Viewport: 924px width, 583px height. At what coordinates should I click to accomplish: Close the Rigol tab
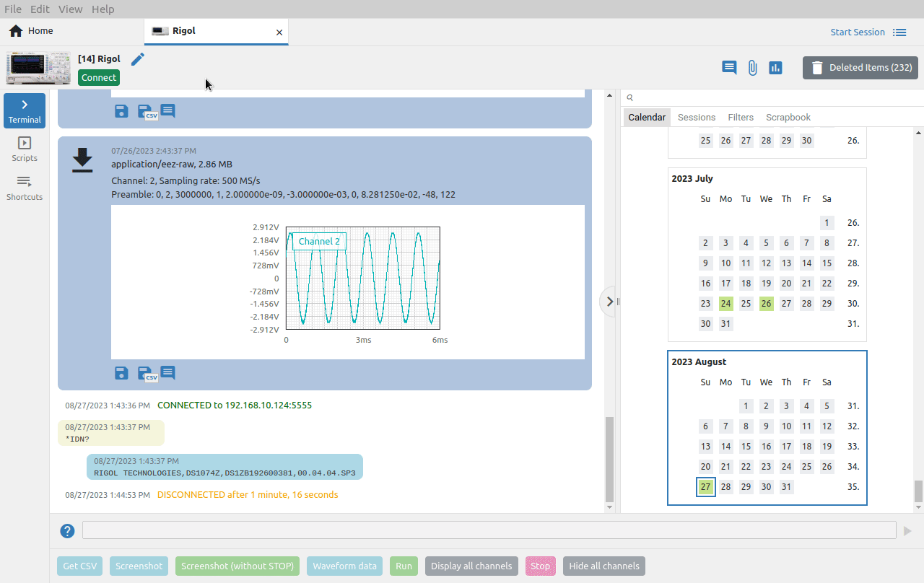(x=279, y=32)
